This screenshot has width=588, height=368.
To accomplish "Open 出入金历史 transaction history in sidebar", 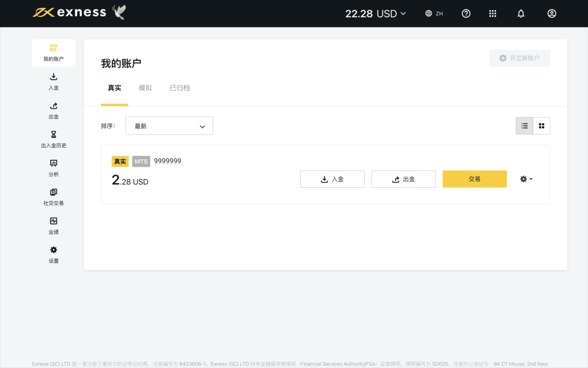I will point(54,139).
